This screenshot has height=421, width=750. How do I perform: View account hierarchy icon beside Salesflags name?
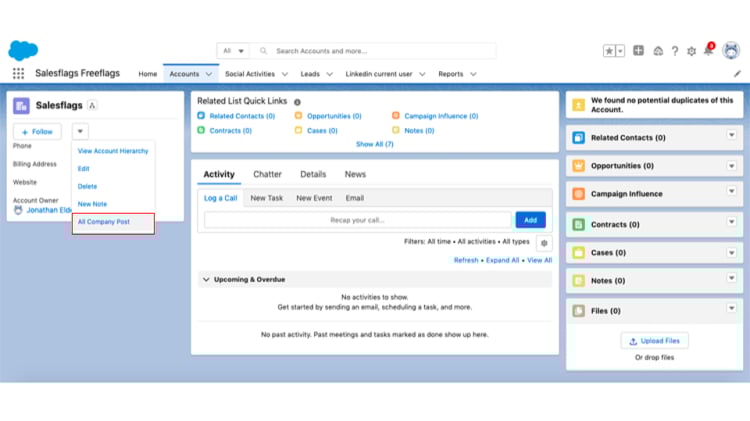click(92, 105)
